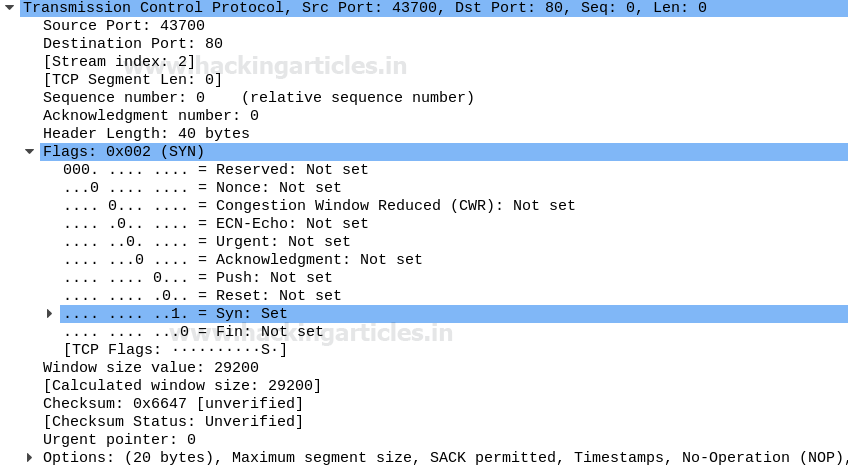The width and height of the screenshot is (848, 470).
Task: Collapse the Transmission Control Protocol tree
Action: (x=9, y=8)
